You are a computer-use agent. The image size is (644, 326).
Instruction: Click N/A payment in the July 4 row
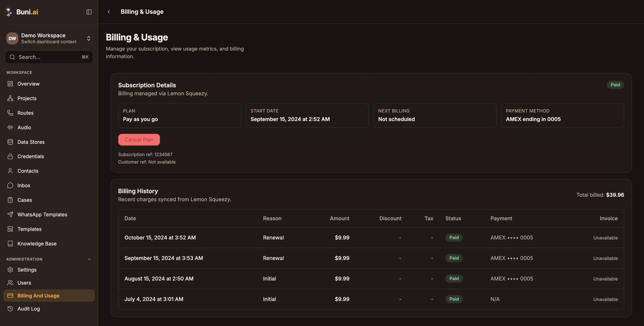[495, 299]
